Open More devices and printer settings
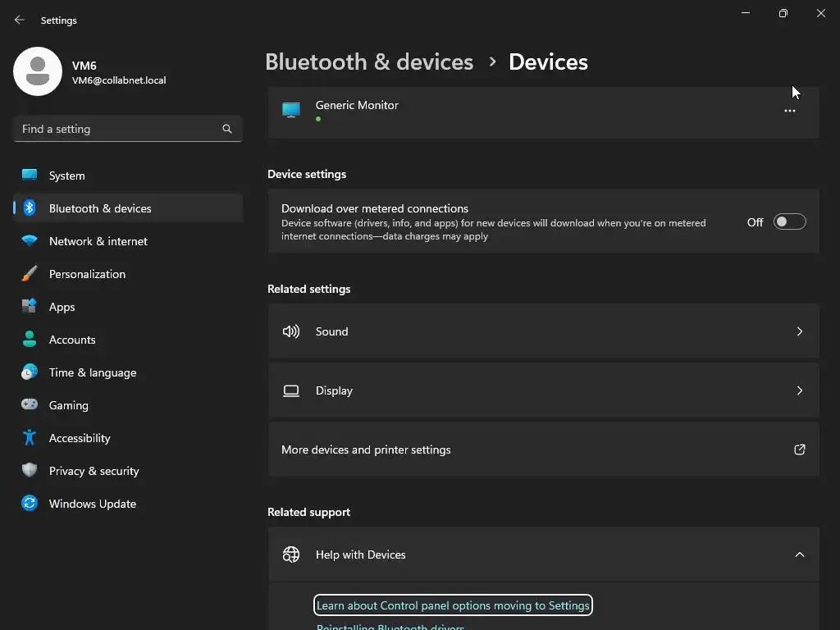The width and height of the screenshot is (840, 630). point(366,450)
